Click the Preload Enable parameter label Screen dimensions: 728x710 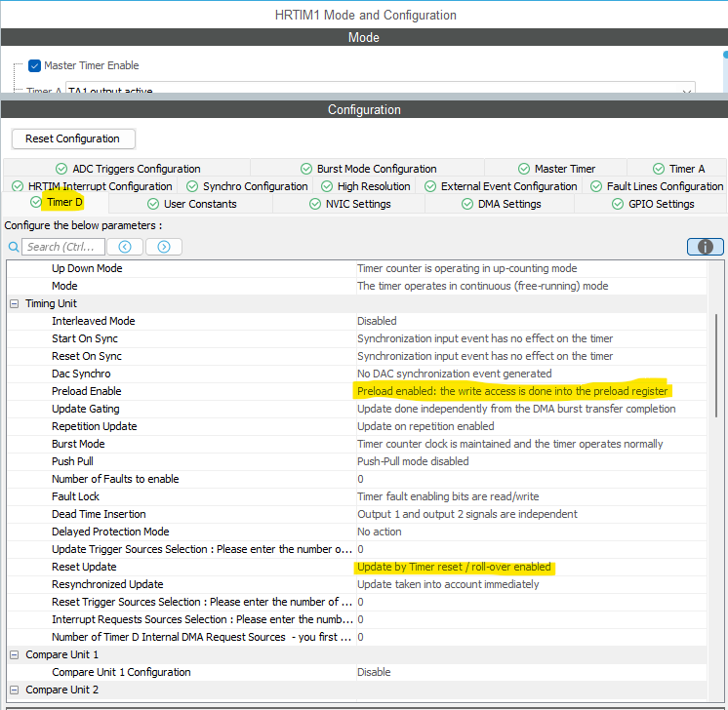pos(86,392)
